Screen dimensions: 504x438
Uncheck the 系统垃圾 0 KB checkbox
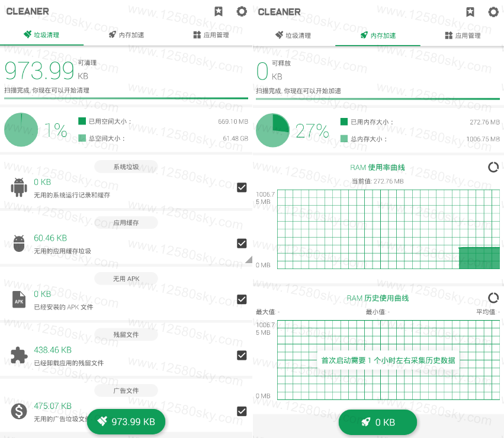click(242, 187)
